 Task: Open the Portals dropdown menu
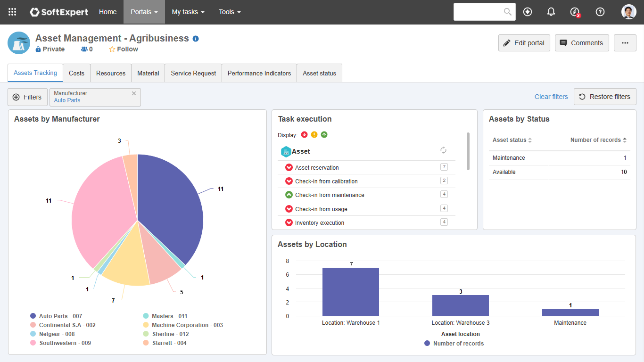click(144, 12)
